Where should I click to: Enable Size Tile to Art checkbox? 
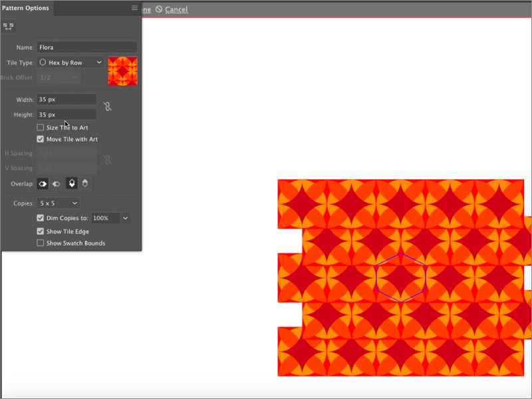(41, 128)
